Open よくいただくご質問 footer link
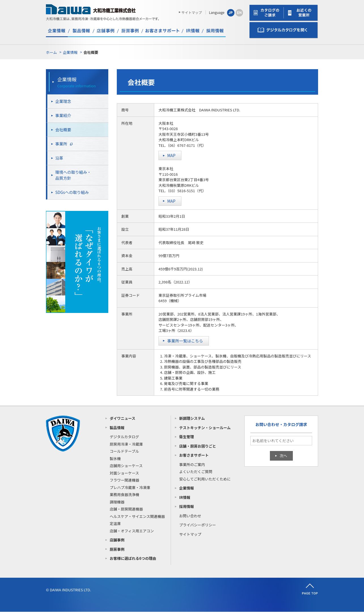 (196, 472)
